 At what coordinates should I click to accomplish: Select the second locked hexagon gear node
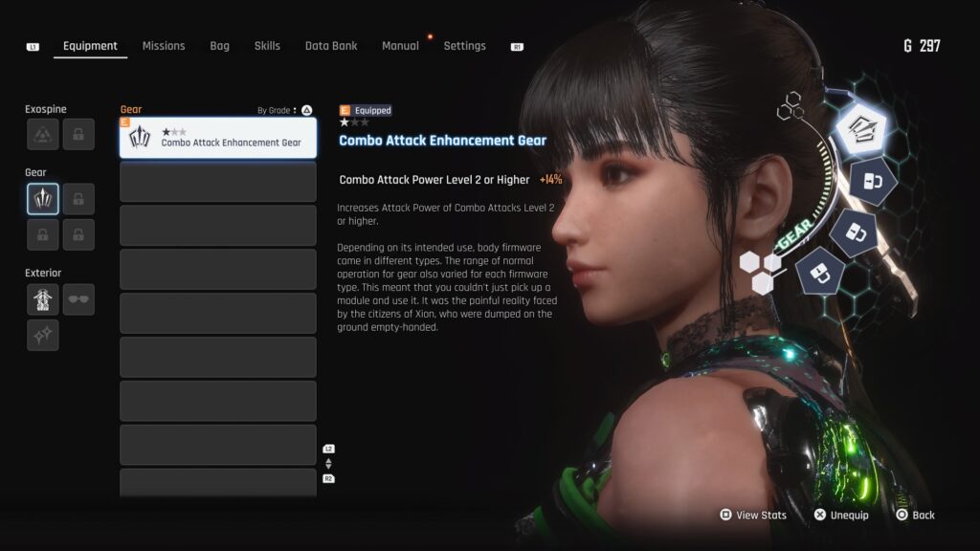pyautogui.click(x=873, y=182)
